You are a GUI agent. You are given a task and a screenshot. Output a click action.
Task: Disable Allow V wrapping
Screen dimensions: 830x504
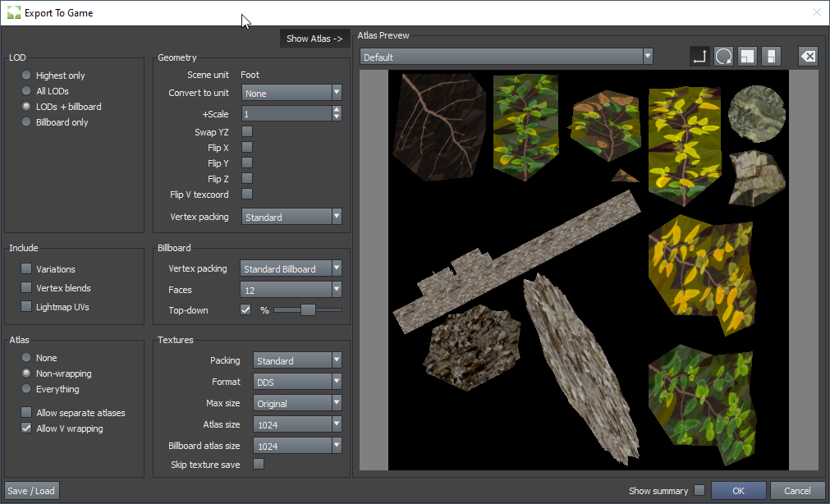27,428
